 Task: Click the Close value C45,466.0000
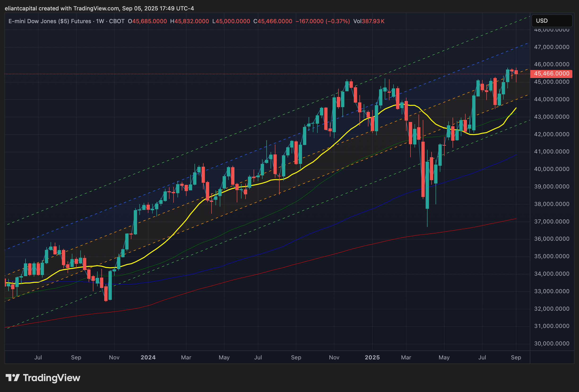pos(272,21)
